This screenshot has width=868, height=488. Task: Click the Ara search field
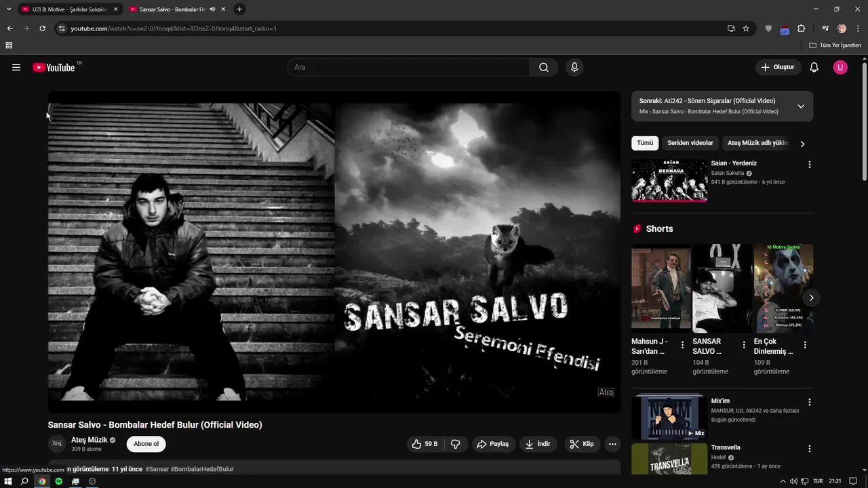(409, 67)
